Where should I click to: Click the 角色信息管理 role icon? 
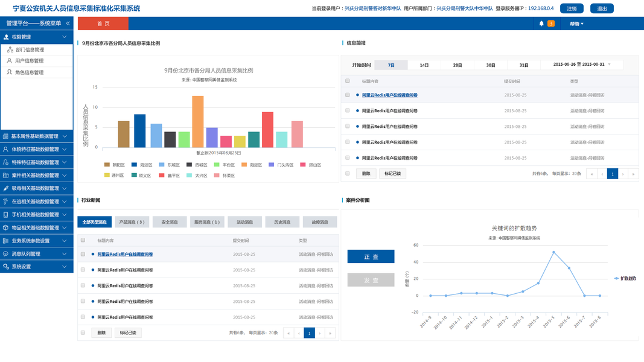(x=10, y=72)
